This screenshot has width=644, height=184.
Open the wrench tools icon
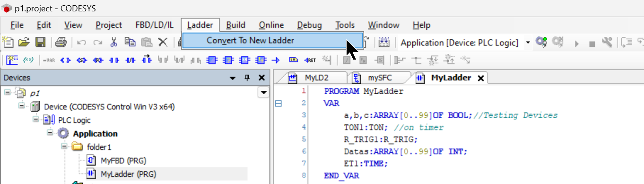(x=607, y=43)
